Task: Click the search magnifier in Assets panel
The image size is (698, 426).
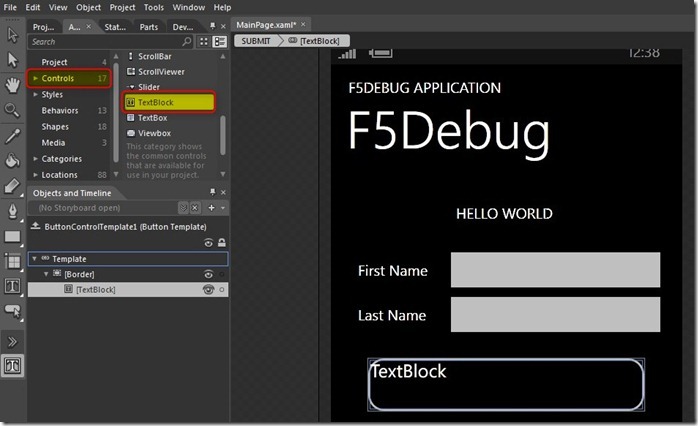Action: [x=187, y=41]
